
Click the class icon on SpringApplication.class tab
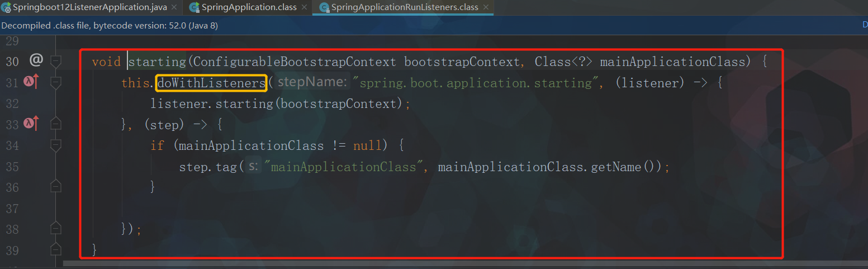click(194, 8)
